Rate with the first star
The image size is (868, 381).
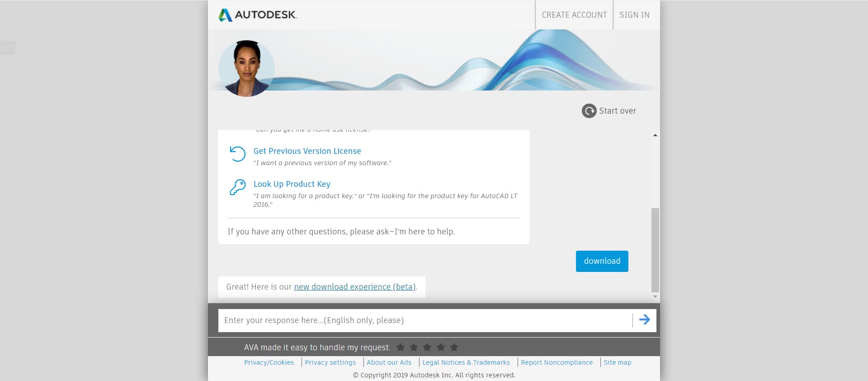[x=401, y=347]
